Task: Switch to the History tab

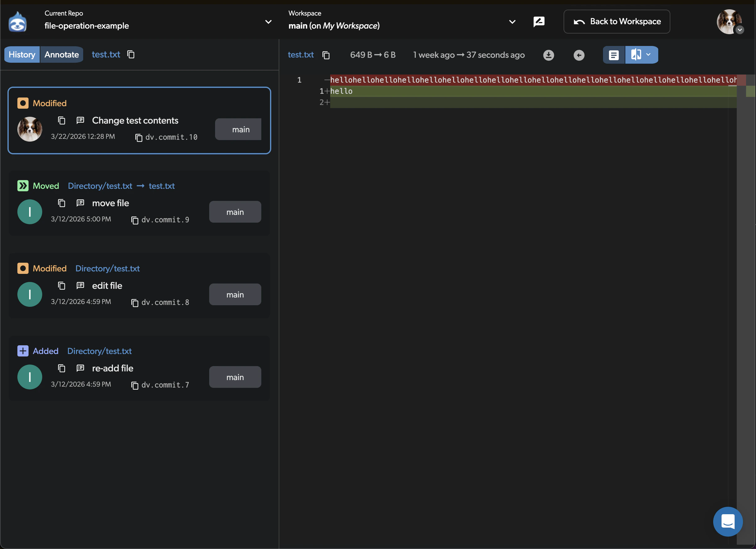Action: pyautogui.click(x=21, y=54)
